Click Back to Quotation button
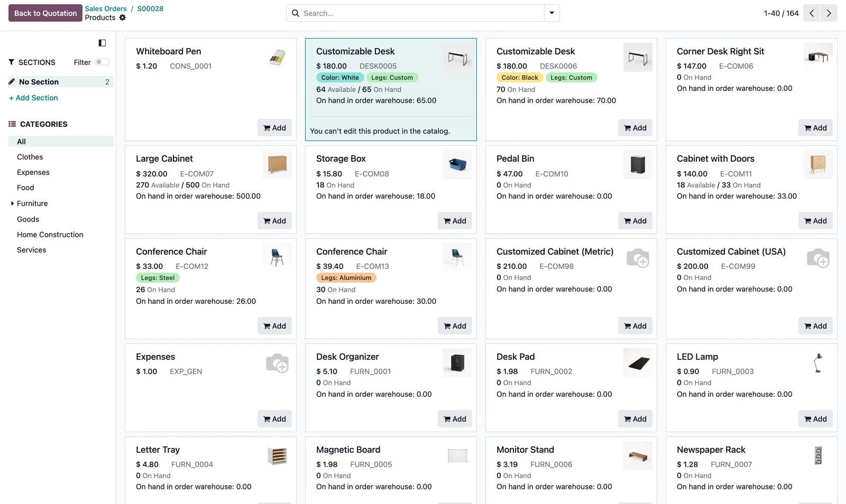 pos(45,13)
